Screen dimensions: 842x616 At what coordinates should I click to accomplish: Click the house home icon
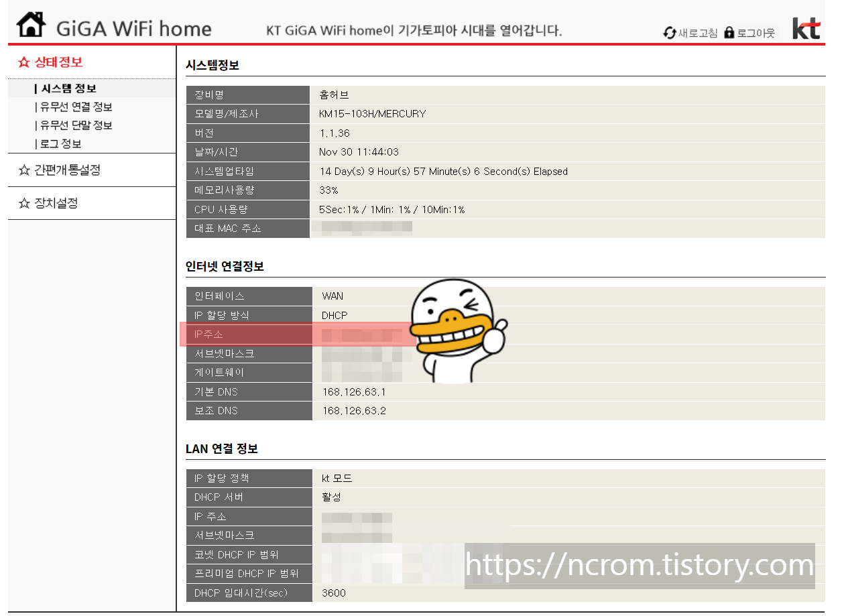pyautogui.click(x=32, y=24)
